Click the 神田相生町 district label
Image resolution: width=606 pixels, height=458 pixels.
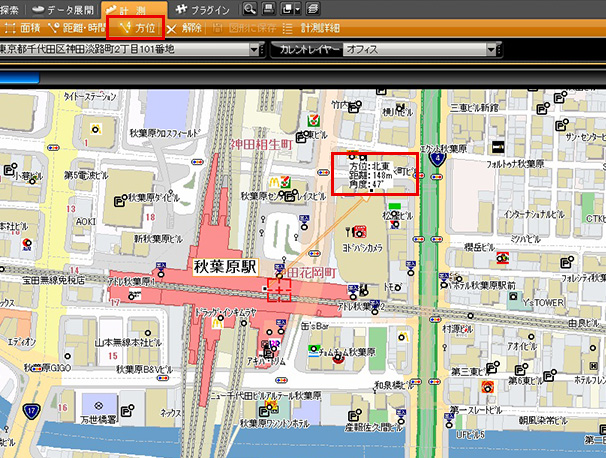(x=261, y=145)
